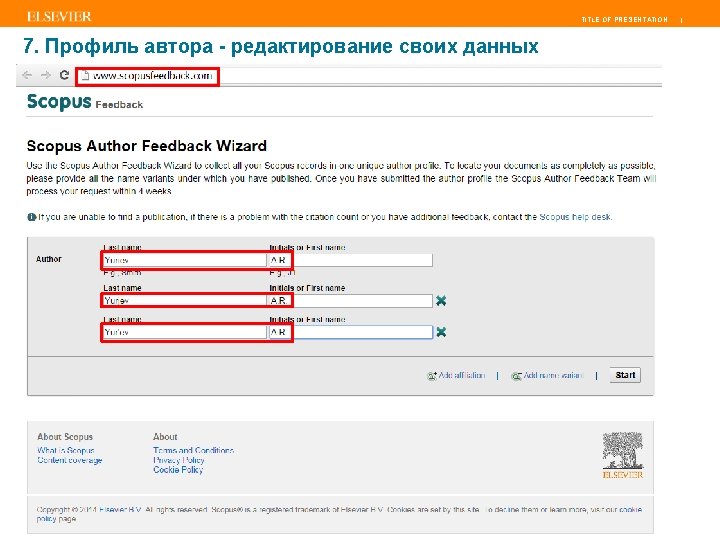Open the Scopus help desk link
This screenshot has width=720, height=540.
(575, 217)
